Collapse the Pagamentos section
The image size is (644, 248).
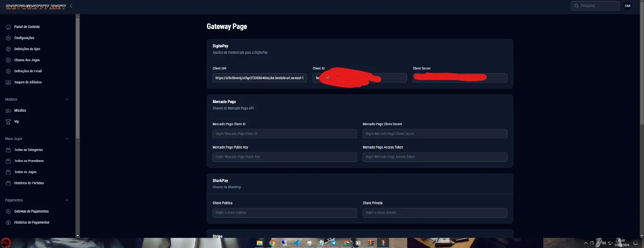point(67,200)
